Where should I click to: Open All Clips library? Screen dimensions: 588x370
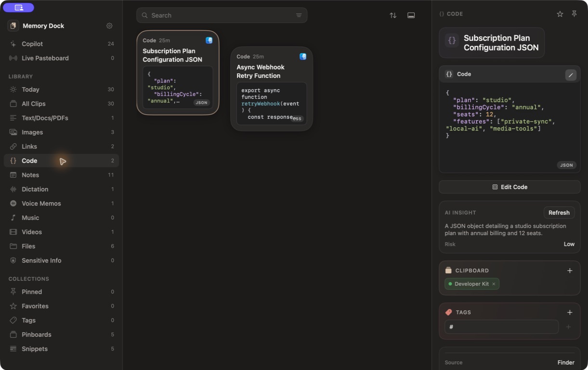click(x=61, y=104)
